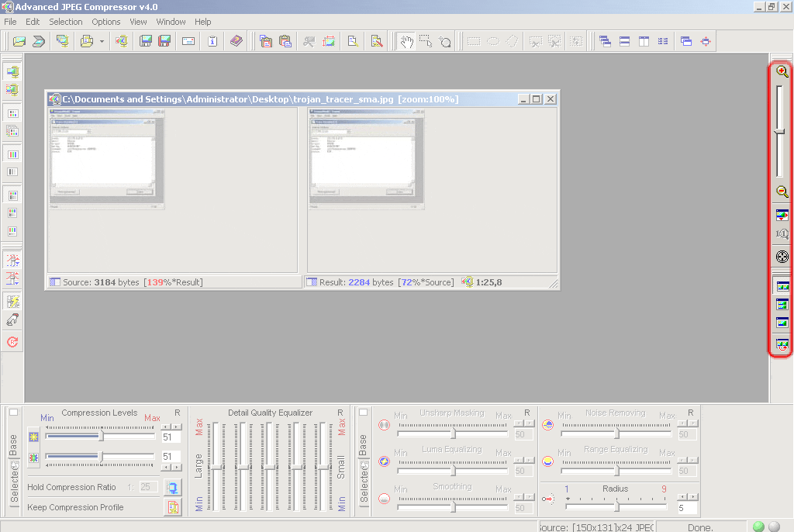Click the zoom out magnifier icon
Viewport: 794px width, 532px height.
click(782, 192)
